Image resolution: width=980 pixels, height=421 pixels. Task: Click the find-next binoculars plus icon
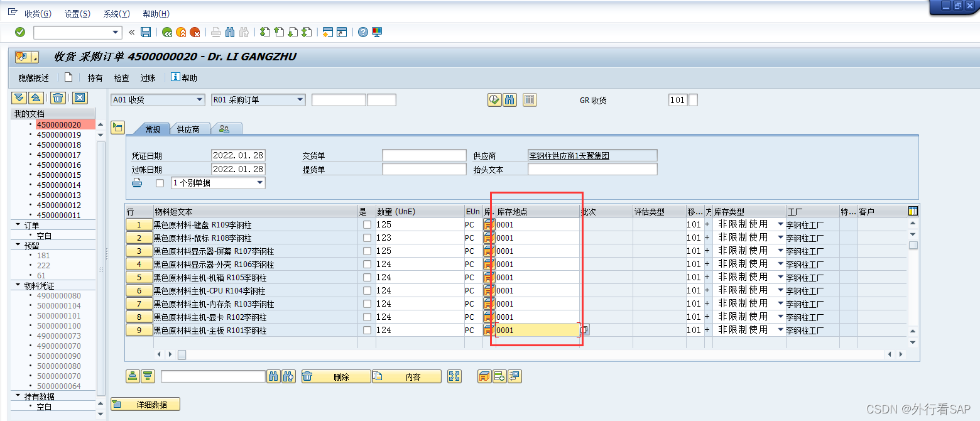coord(288,376)
